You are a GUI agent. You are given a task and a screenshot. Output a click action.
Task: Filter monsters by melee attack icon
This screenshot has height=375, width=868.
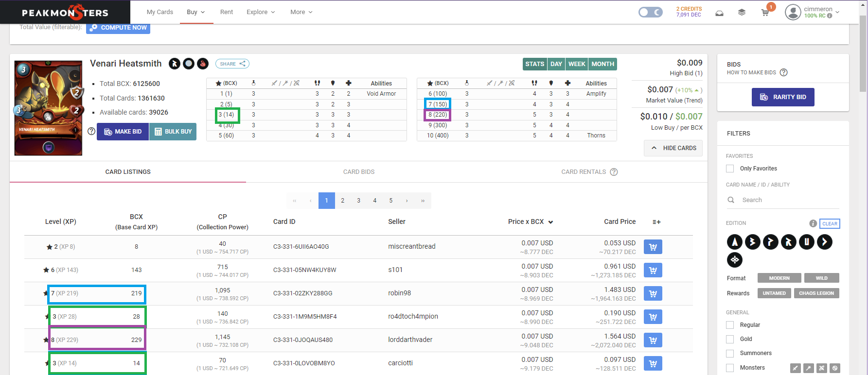pos(796,368)
